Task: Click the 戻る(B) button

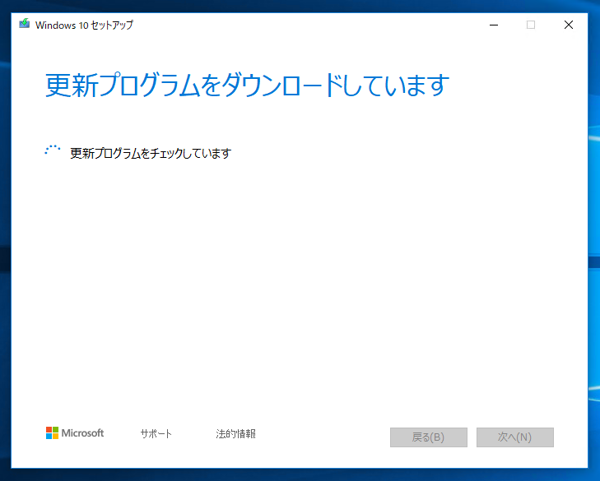Action: [x=429, y=437]
